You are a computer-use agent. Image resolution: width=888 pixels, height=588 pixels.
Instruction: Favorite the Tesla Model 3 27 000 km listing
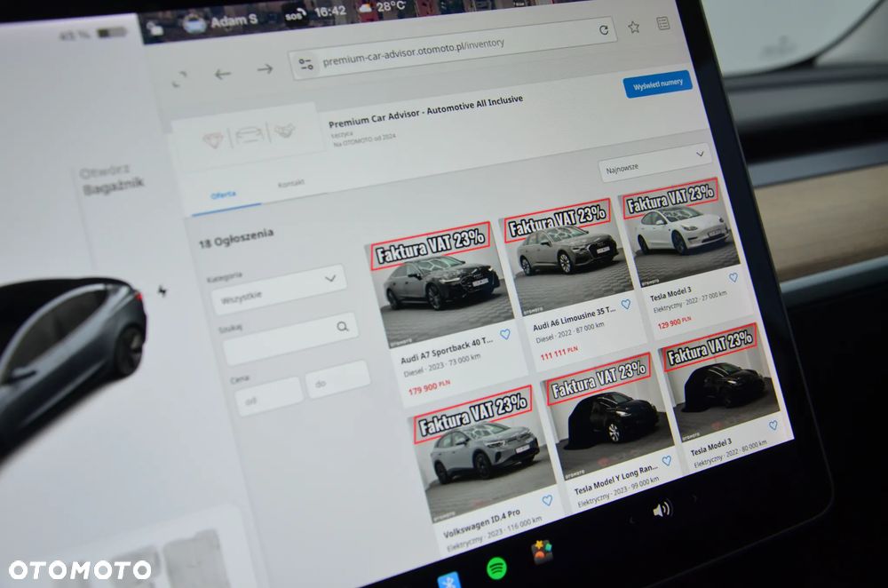tap(733, 278)
